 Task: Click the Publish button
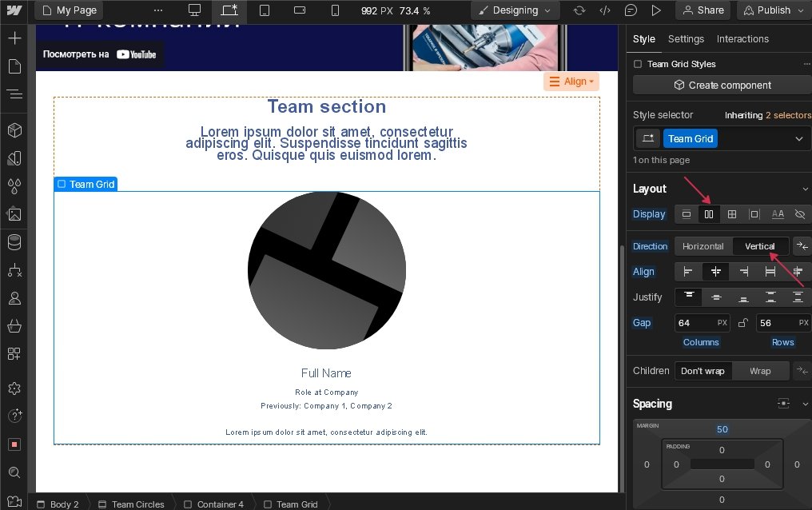click(774, 10)
